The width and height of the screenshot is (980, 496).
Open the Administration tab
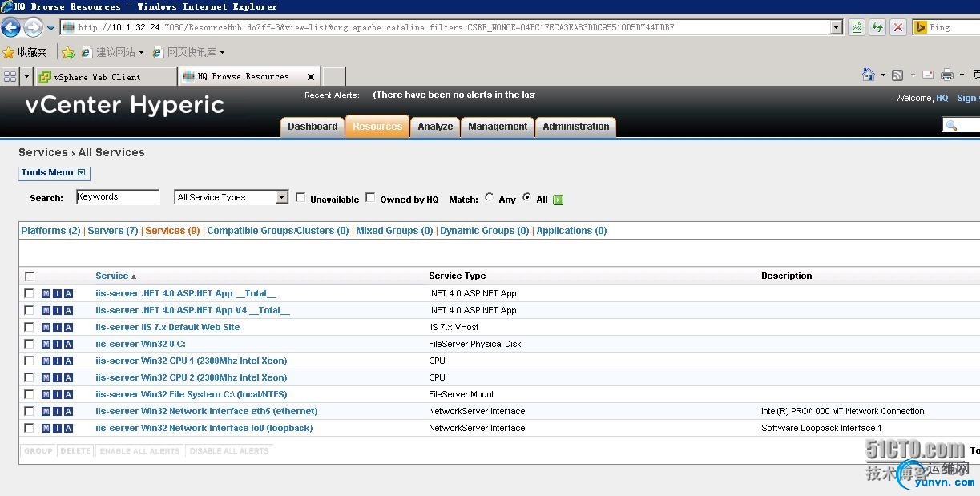point(576,127)
